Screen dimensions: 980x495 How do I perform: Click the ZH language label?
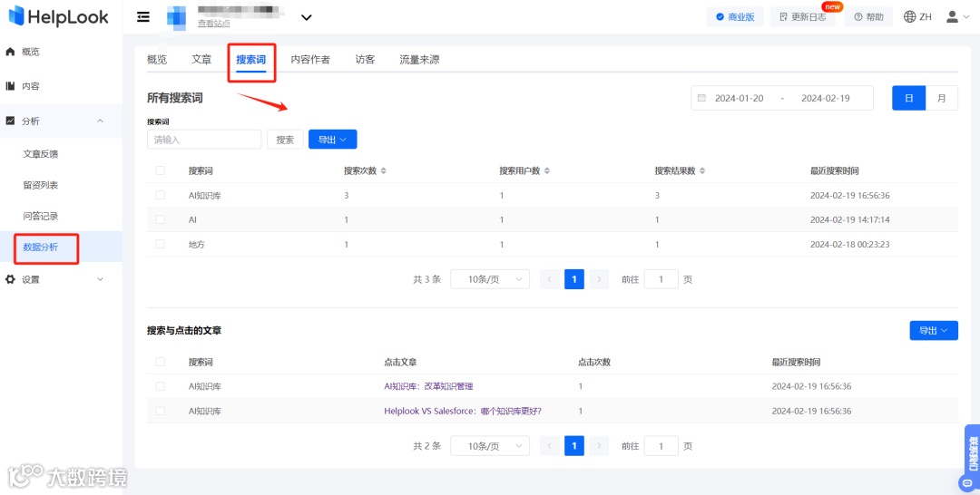[926, 17]
